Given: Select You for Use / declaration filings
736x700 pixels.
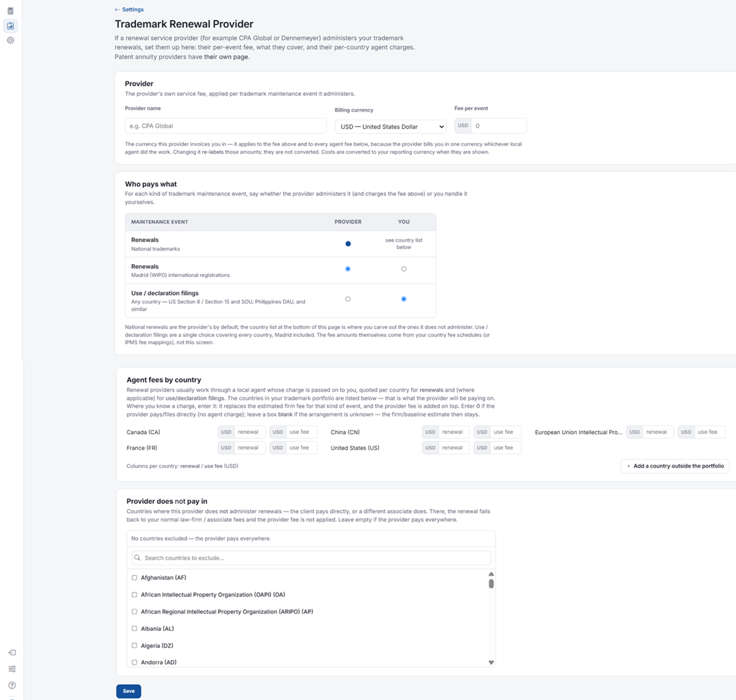Looking at the screenshot, I should coord(404,299).
